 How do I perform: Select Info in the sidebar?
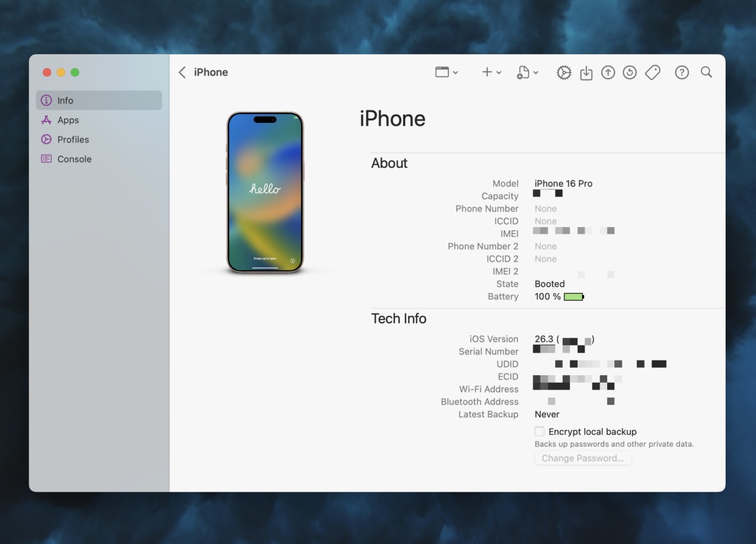tap(99, 100)
